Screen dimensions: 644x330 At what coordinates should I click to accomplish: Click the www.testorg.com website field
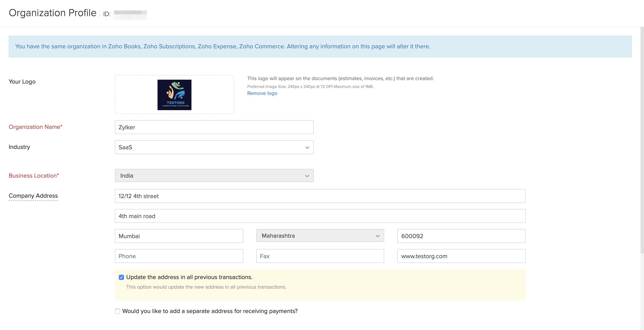[461, 256]
